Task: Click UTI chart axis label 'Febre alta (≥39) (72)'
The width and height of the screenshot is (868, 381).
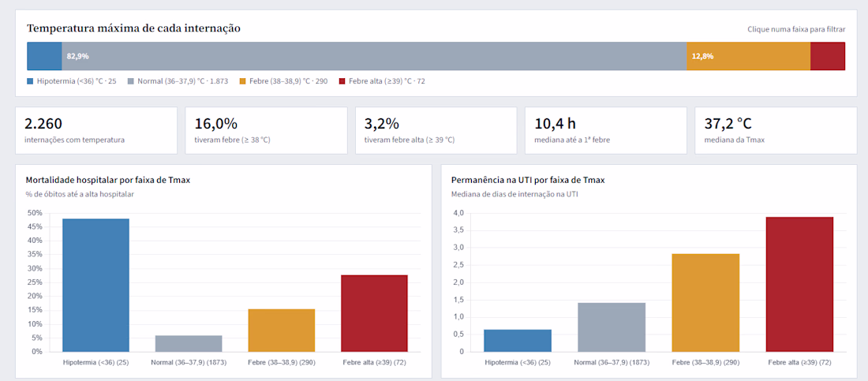Action: 800,363
